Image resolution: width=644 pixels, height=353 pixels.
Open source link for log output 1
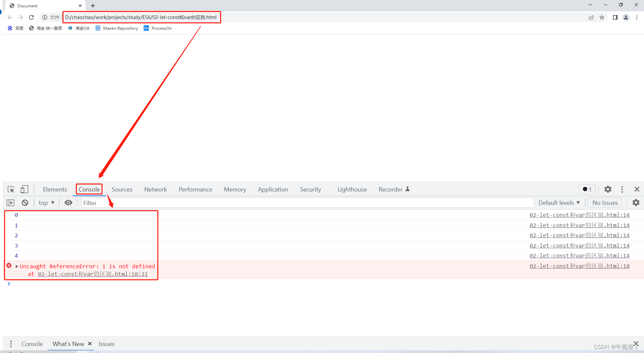[579, 226]
